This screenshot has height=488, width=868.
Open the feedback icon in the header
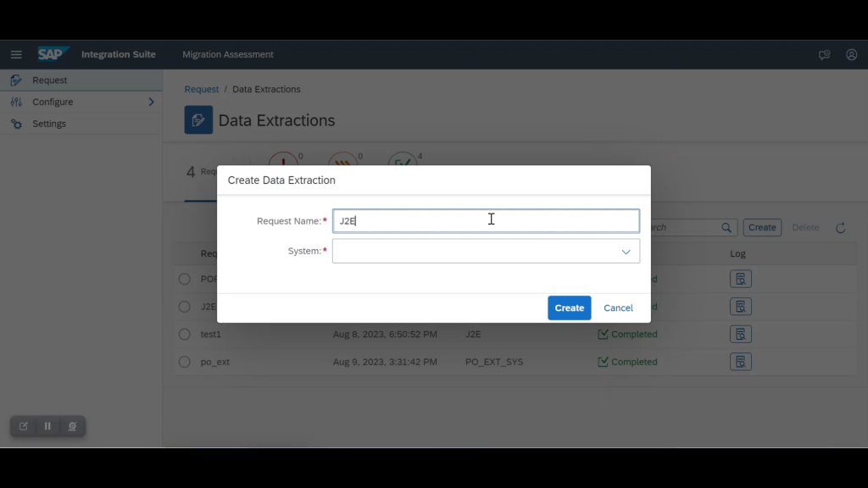[824, 54]
